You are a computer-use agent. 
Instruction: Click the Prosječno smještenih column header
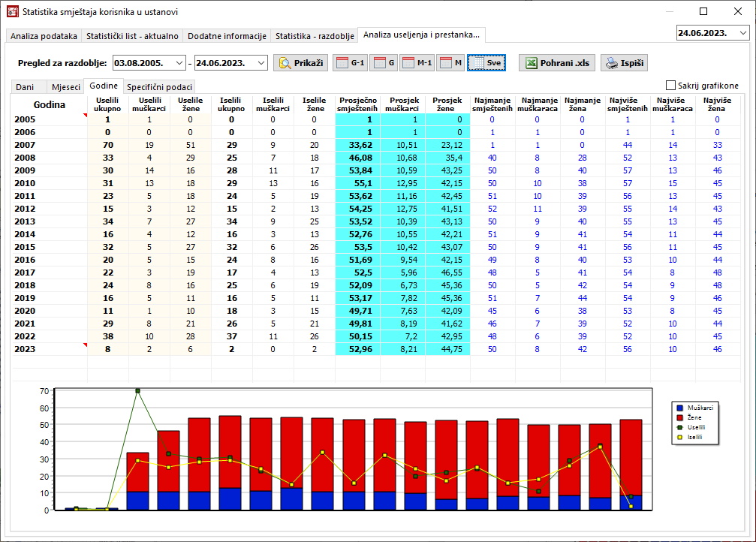pyautogui.click(x=357, y=104)
